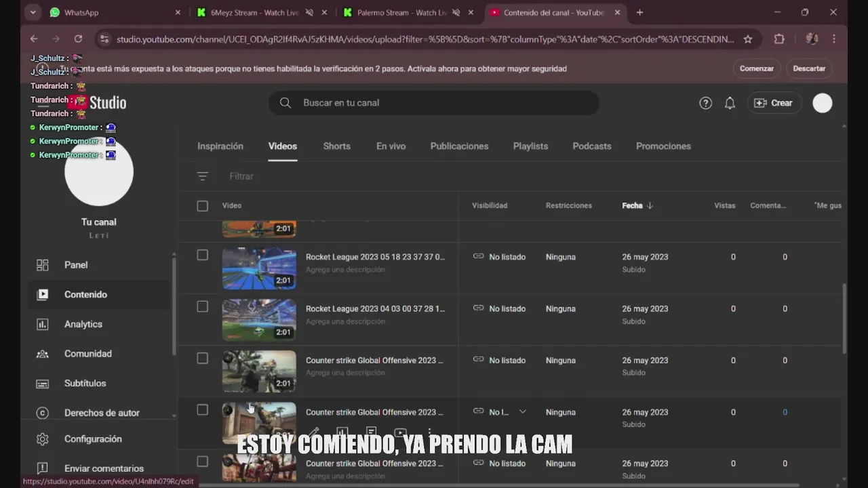This screenshot has height=488, width=868.
Task: Open Comunidad in the sidebar
Action: (99, 354)
